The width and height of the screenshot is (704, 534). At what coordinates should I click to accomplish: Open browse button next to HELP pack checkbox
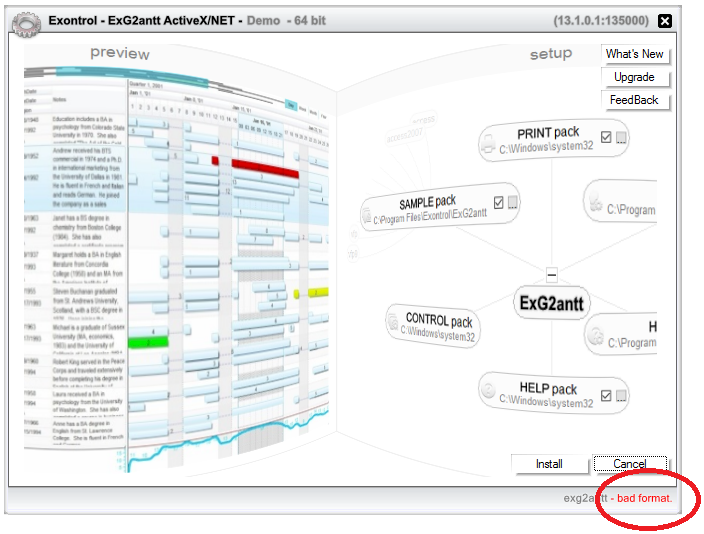point(621,397)
